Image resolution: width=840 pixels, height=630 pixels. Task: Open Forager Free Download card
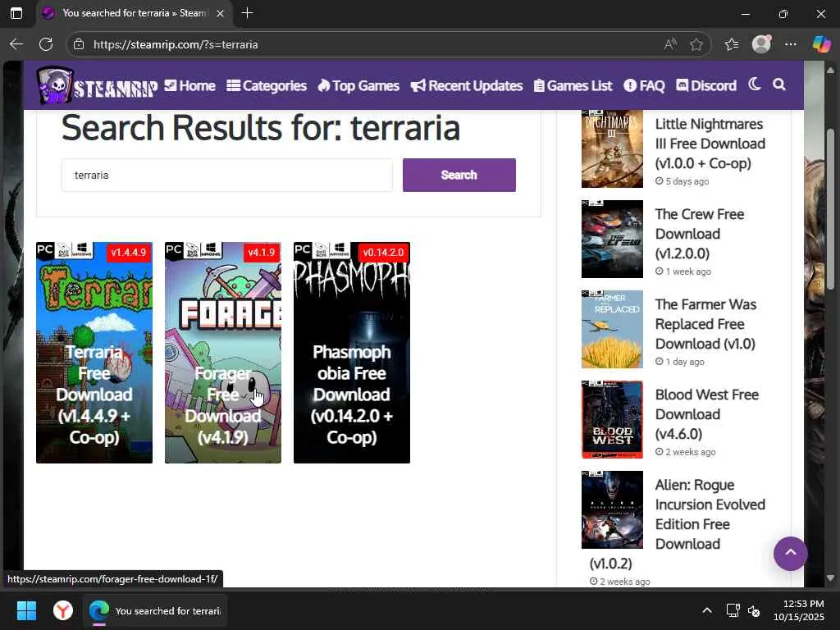coord(223,353)
